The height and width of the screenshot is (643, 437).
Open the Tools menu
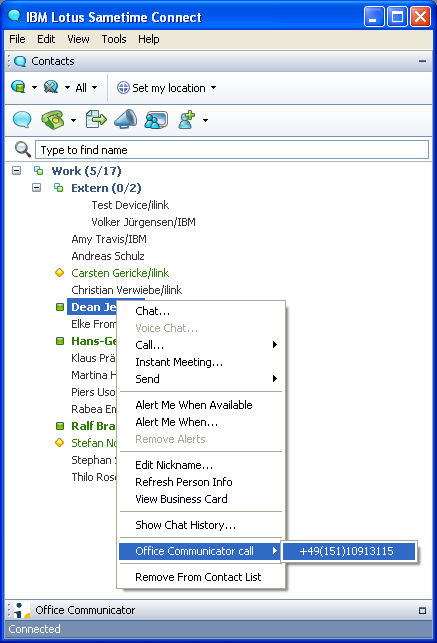pyautogui.click(x=114, y=39)
